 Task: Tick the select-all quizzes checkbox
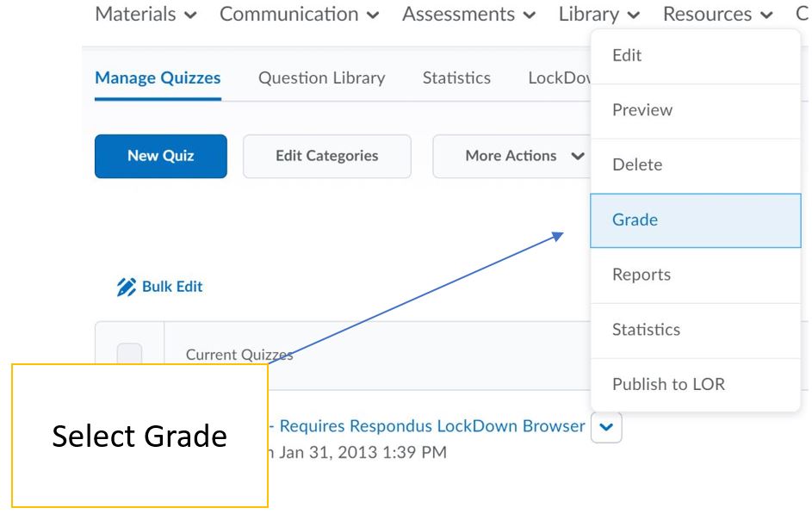(x=129, y=354)
